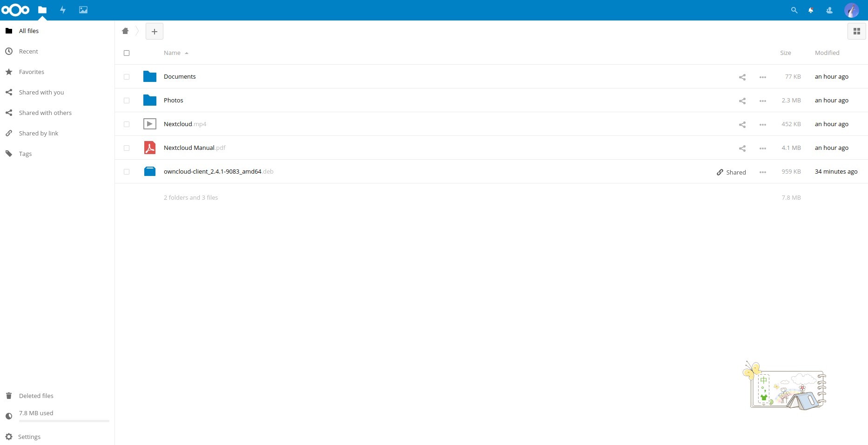The width and height of the screenshot is (868, 445).
Task: Open the notifications bell icon
Action: coord(811,10)
